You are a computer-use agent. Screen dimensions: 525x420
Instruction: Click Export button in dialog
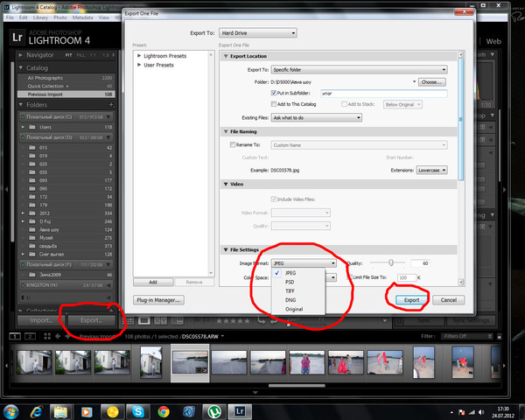[411, 300]
